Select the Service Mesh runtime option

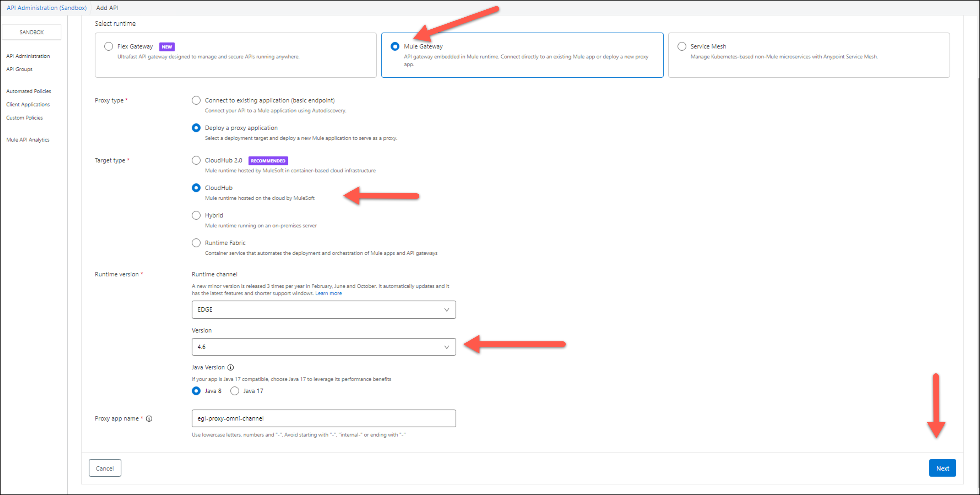tap(682, 46)
